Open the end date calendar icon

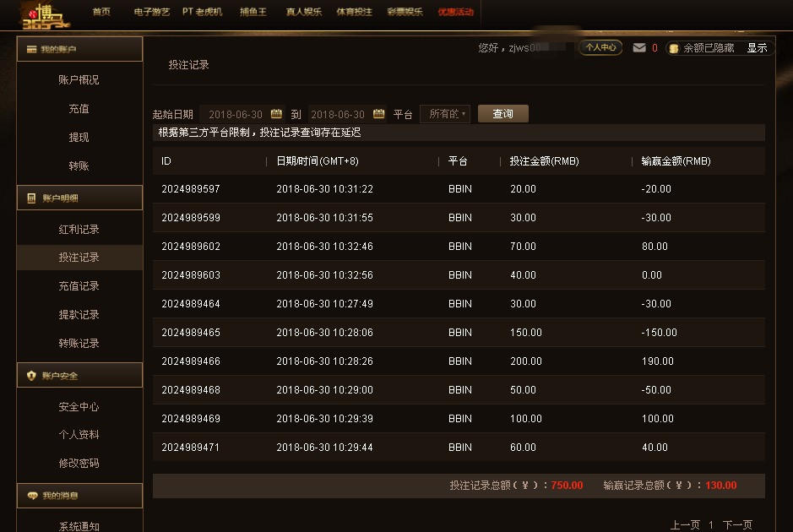[x=378, y=114]
